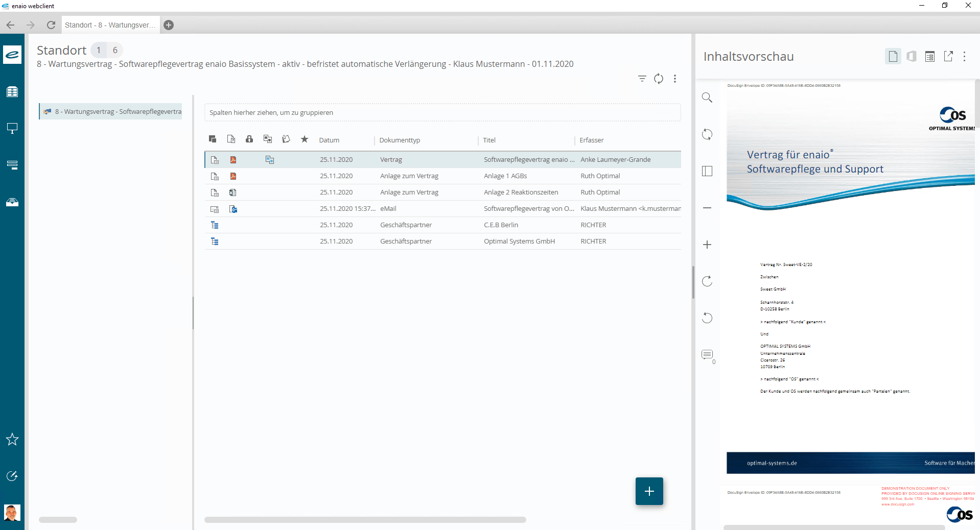The width and height of the screenshot is (980, 530).
Task: Open the three-dot menu of Inhaltsvorschau
Action: pos(965,57)
